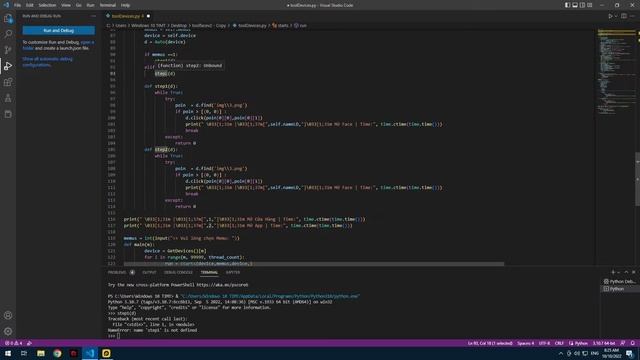Click the unsaved dot on editor tab
The height and width of the screenshot is (360, 640).
point(148,16)
